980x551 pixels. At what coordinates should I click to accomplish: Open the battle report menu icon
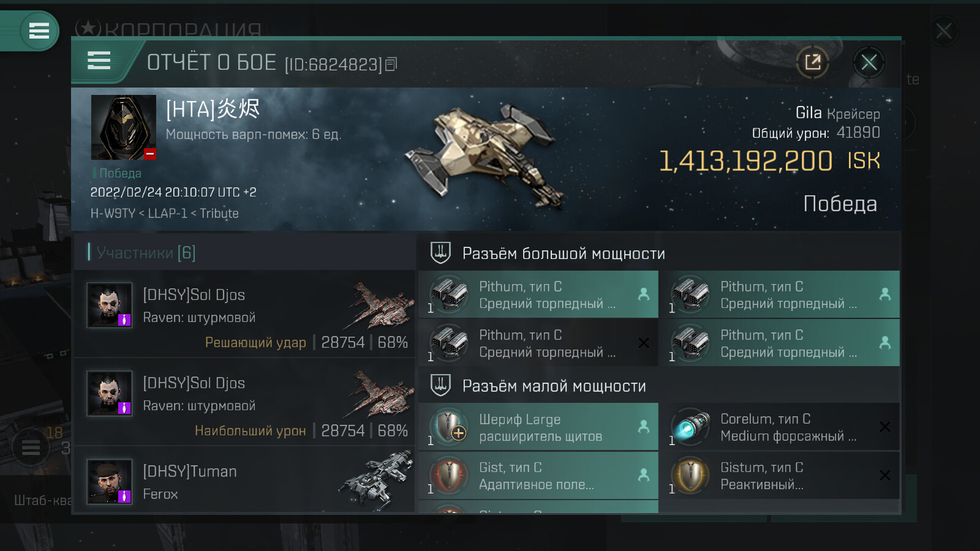click(x=99, y=61)
